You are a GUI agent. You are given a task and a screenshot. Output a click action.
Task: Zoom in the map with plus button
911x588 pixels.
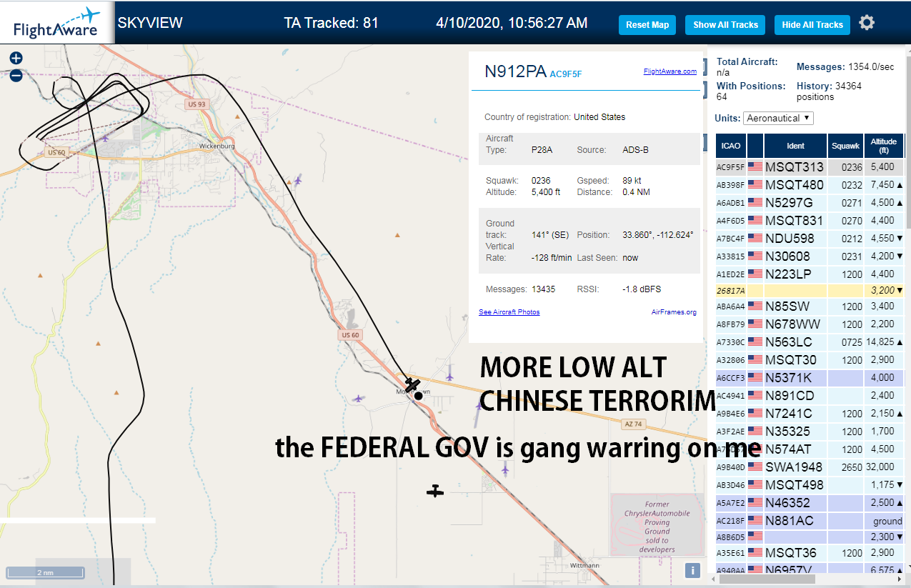[16, 58]
